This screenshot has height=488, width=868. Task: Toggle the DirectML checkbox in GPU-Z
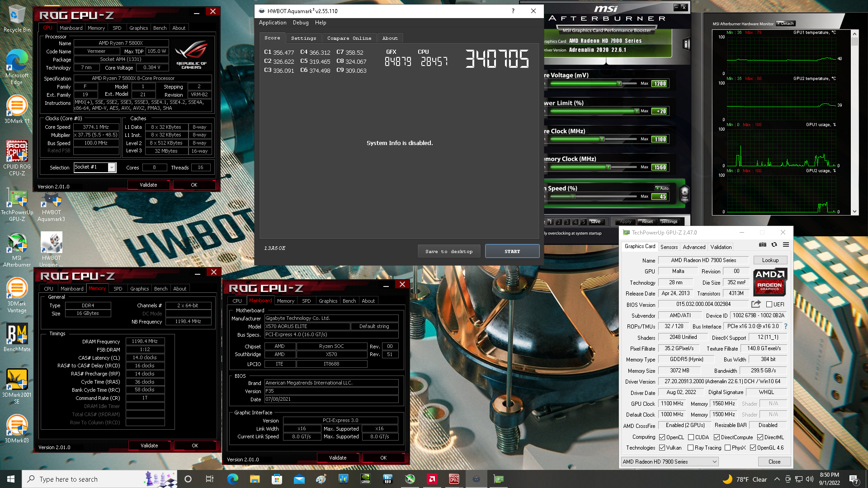760,437
